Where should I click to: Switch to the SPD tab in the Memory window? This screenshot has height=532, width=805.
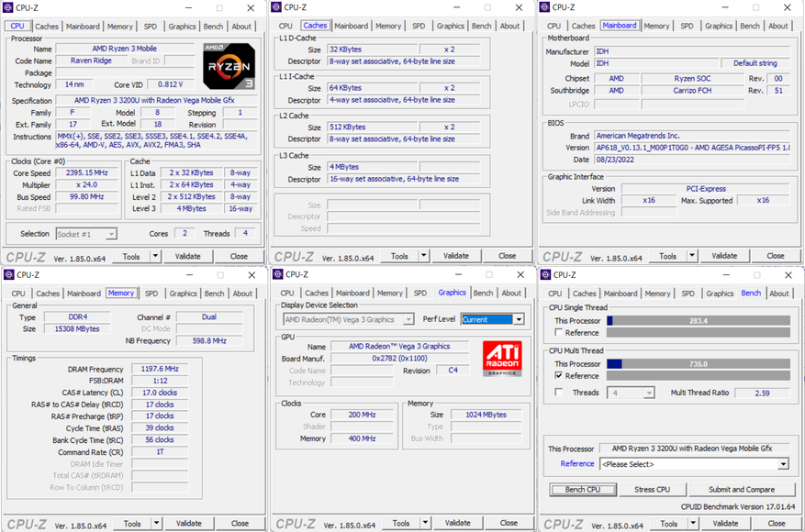(x=151, y=294)
